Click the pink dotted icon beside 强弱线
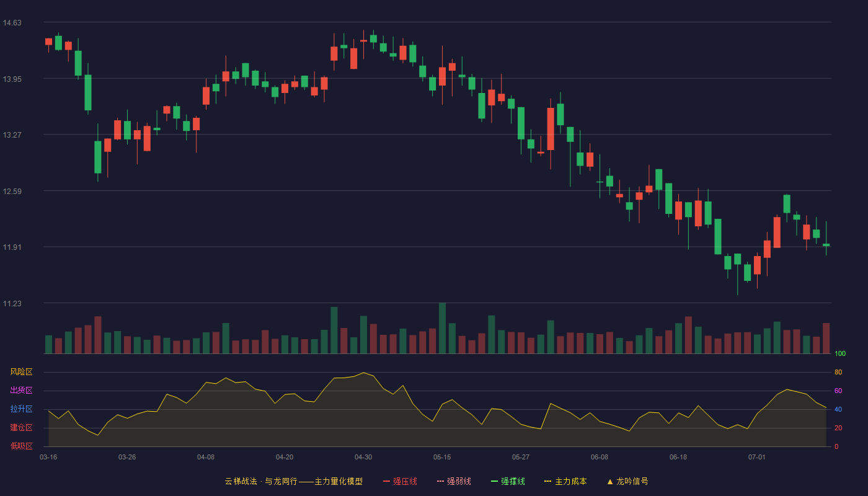 (x=441, y=481)
